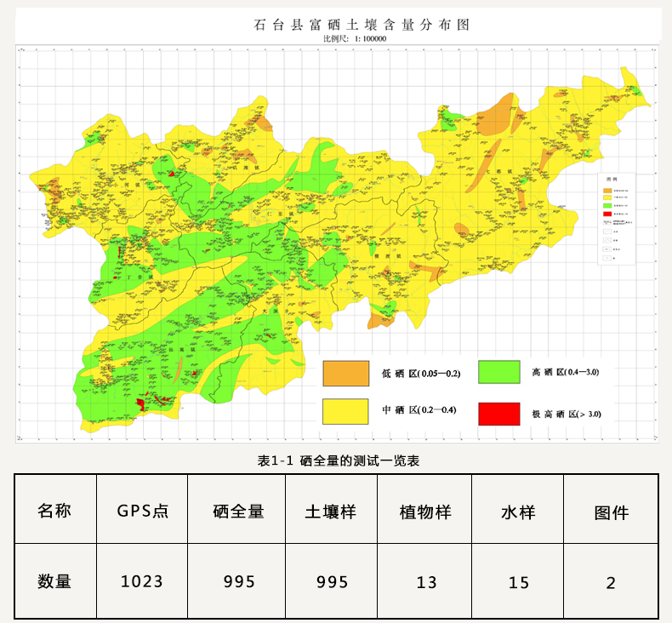
Task: Select the 图件 column header
Action: tap(611, 511)
